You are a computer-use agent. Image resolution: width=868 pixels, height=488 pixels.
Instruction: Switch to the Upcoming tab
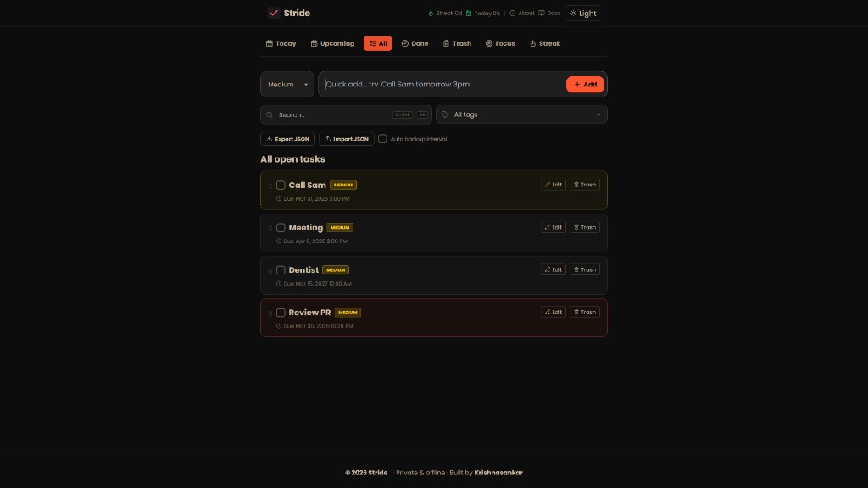click(x=332, y=43)
